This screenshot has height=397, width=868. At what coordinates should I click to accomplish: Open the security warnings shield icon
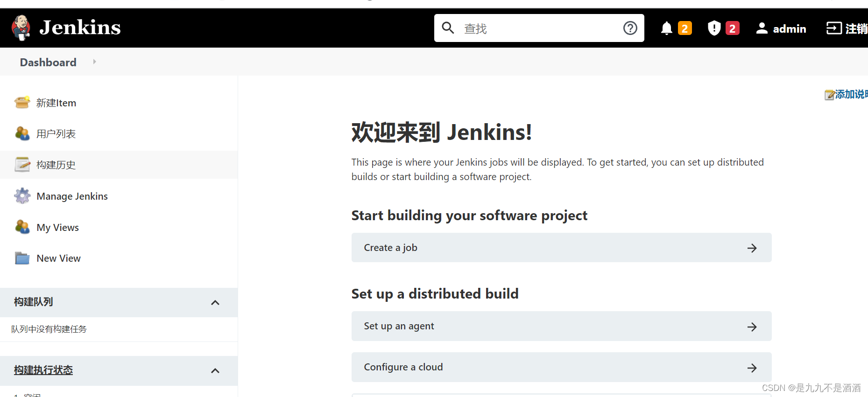point(714,28)
